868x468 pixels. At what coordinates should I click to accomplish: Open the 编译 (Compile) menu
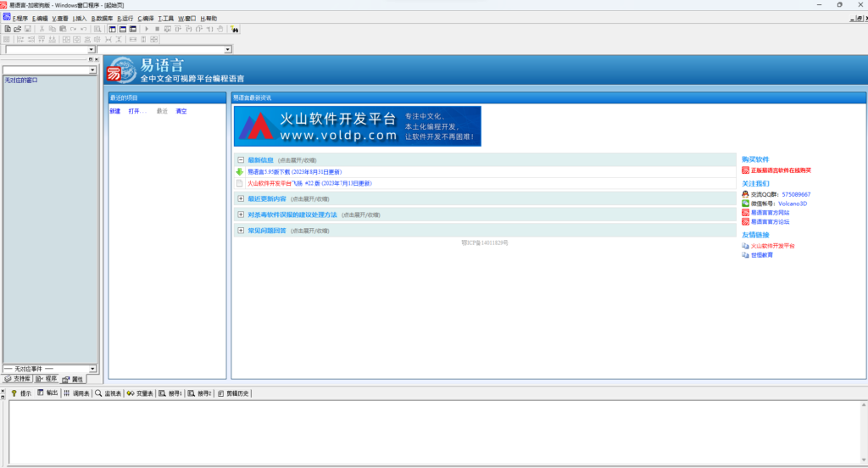coord(146,18)
